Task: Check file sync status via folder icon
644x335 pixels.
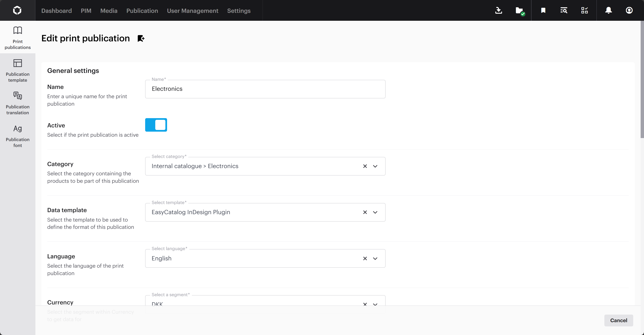Action: [520, 10]
